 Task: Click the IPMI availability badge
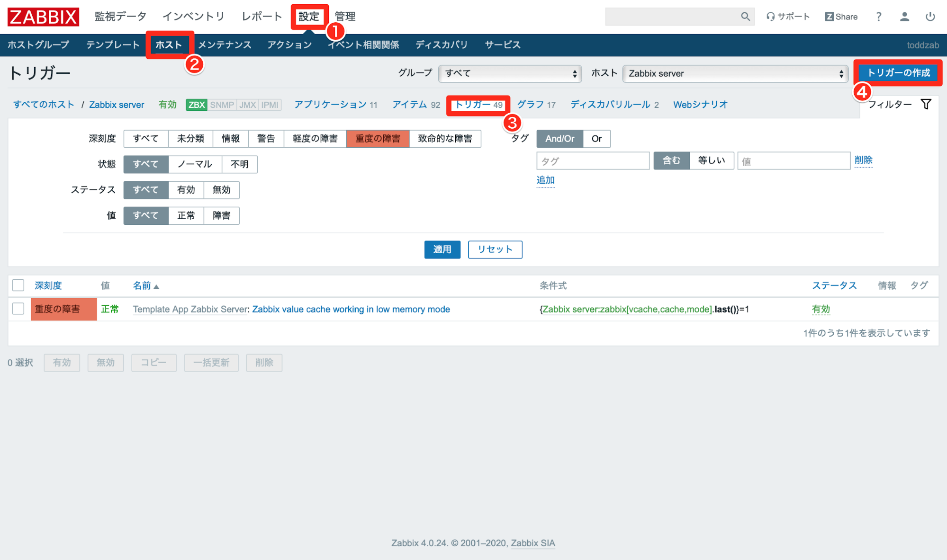[270, 105]
